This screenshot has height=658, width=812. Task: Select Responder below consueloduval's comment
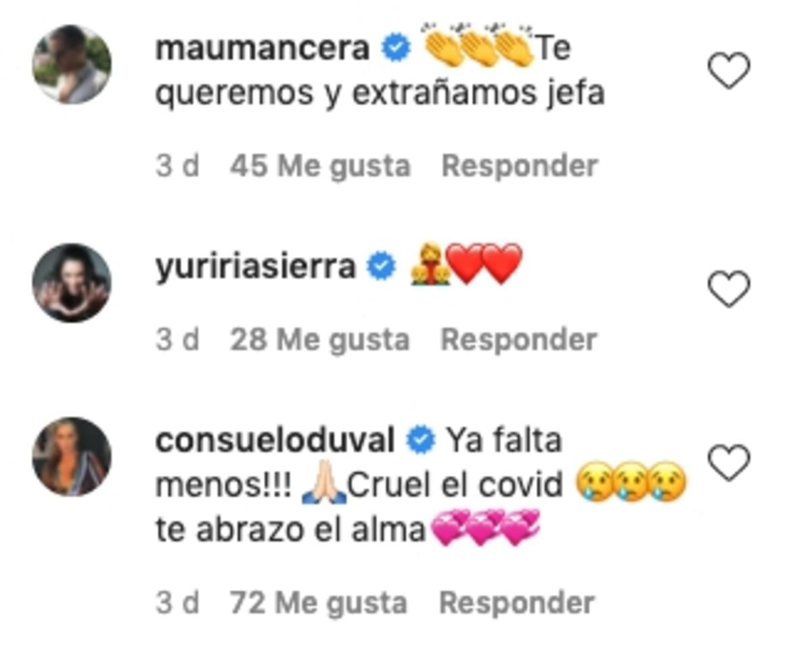pos(517,603)
